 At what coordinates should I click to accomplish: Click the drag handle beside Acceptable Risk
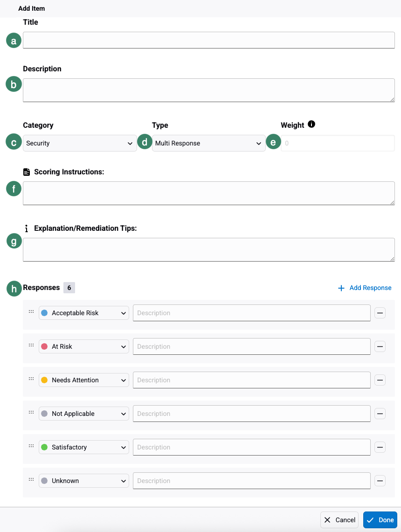pyautogui.click(x=31, y=311)
